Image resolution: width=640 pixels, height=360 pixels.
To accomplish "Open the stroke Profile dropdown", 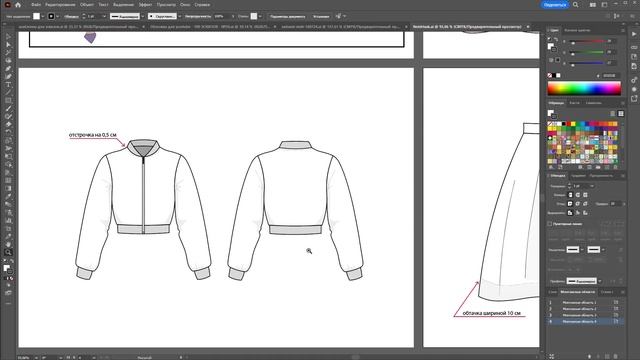I will click(600, 281).
